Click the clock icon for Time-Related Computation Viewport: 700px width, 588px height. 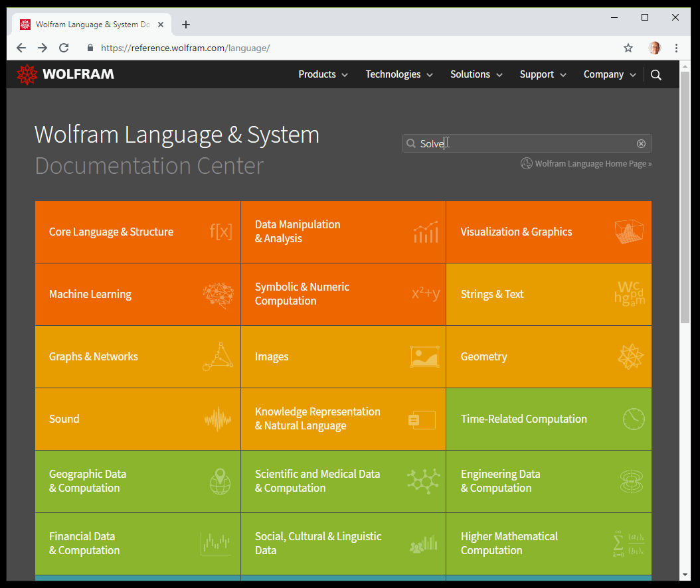[x=634, y=419]
